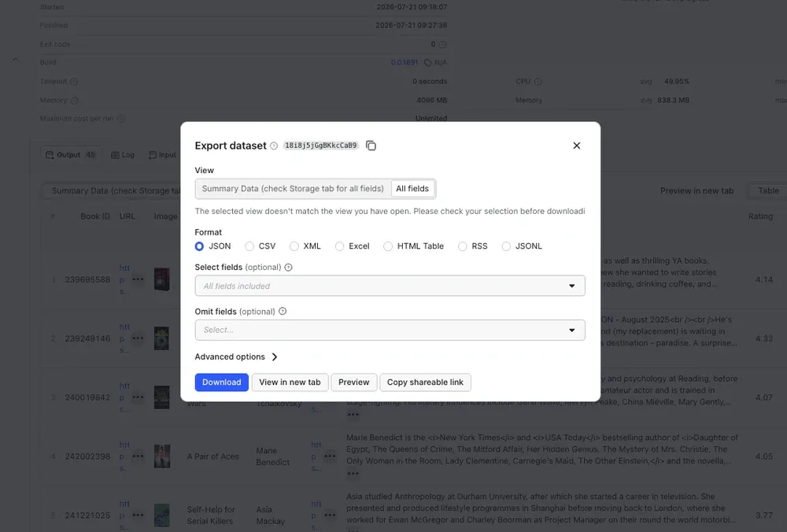Click the Select fields help icon
This screenshot has height=532, width=787.
[x=289, y=268]
